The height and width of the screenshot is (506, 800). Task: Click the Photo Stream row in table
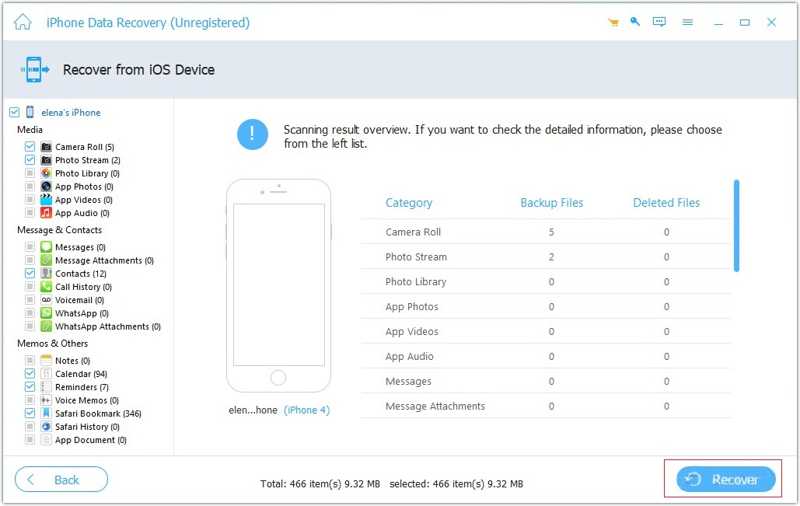click(545, 257)
